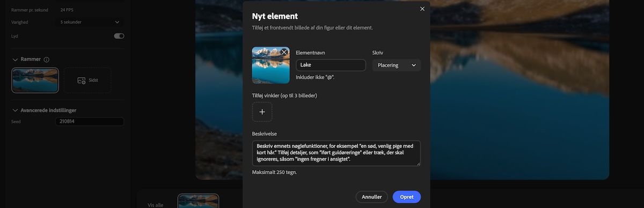Screen dimensions: 644x208
Task: Click the lake image thumbnail in dialog
Action: click(x=270, y=65)
